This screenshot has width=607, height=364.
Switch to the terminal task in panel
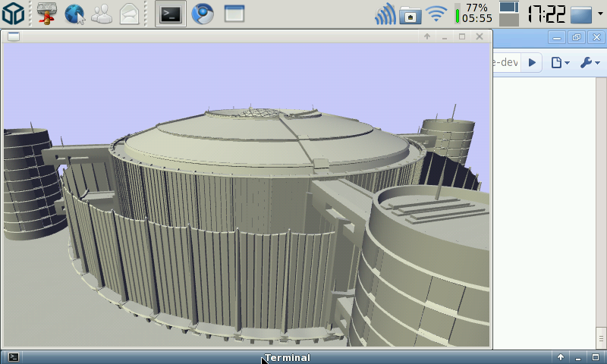coord(171,14)
